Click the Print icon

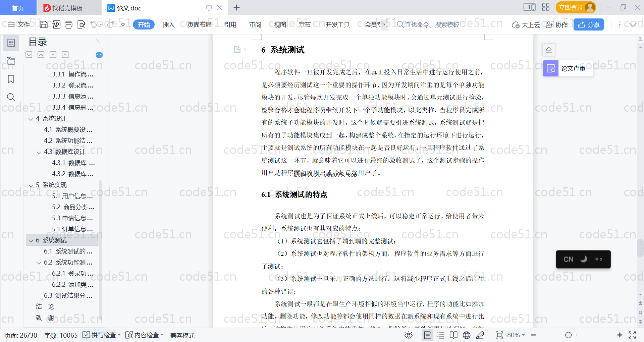(x=69, y=24)
